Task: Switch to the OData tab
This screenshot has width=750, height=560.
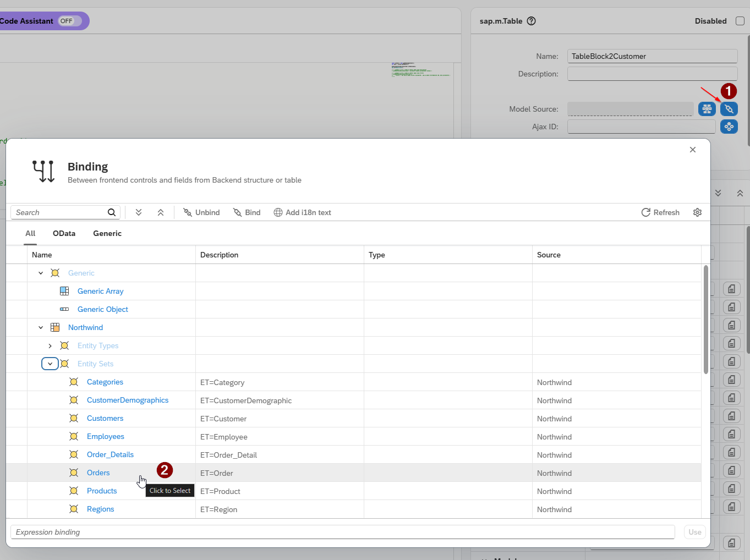Action: point(64,233)
